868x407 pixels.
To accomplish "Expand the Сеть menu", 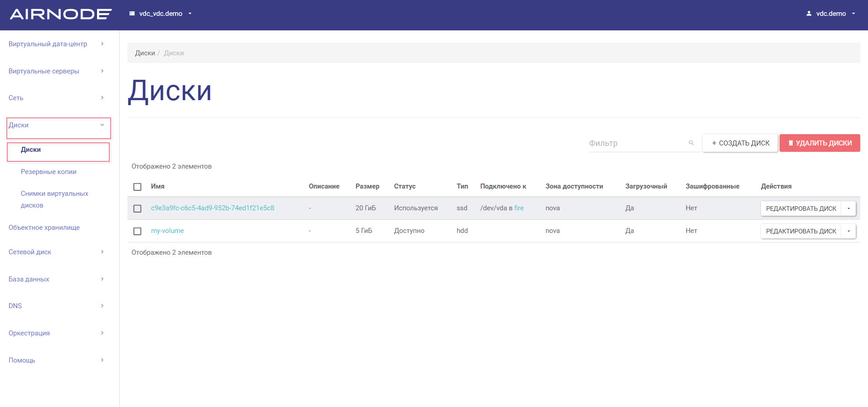I will [x=57, y=98].
